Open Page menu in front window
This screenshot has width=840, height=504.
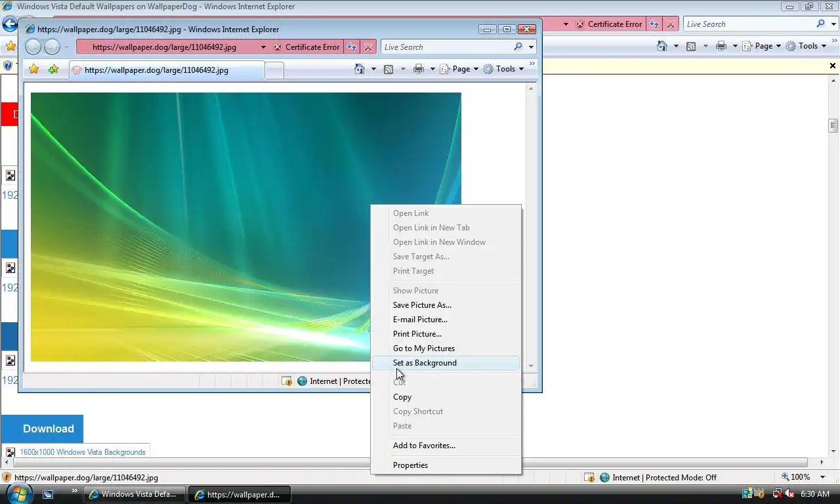(459, 69)
